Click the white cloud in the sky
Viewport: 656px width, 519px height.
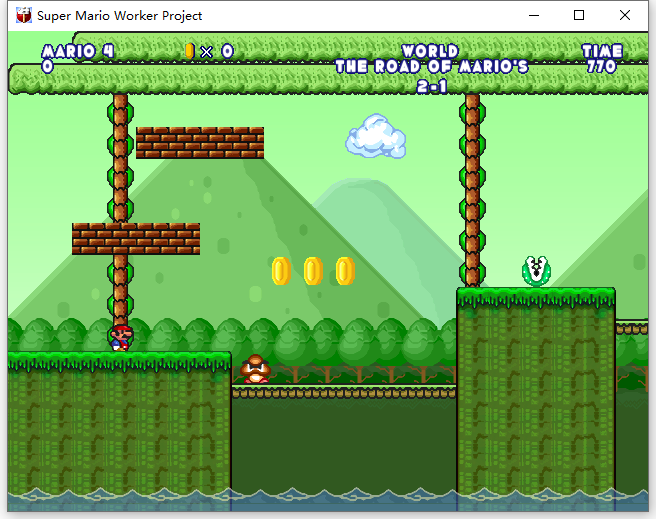(376, 136)
